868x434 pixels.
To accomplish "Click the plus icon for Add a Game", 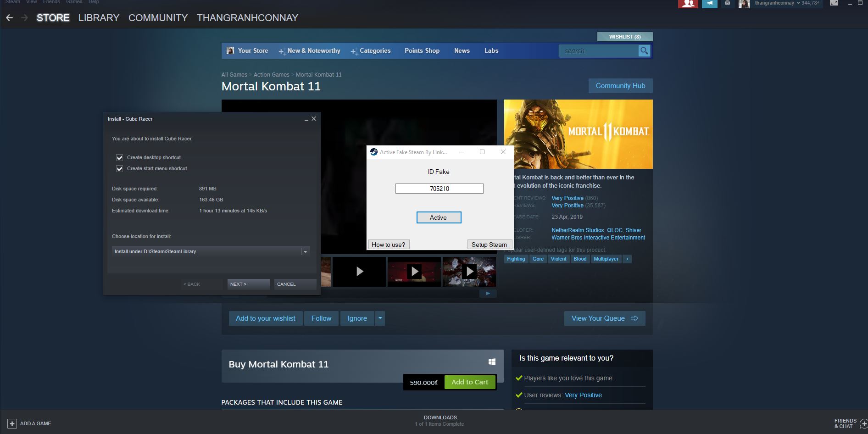I will tap(12, 423).
